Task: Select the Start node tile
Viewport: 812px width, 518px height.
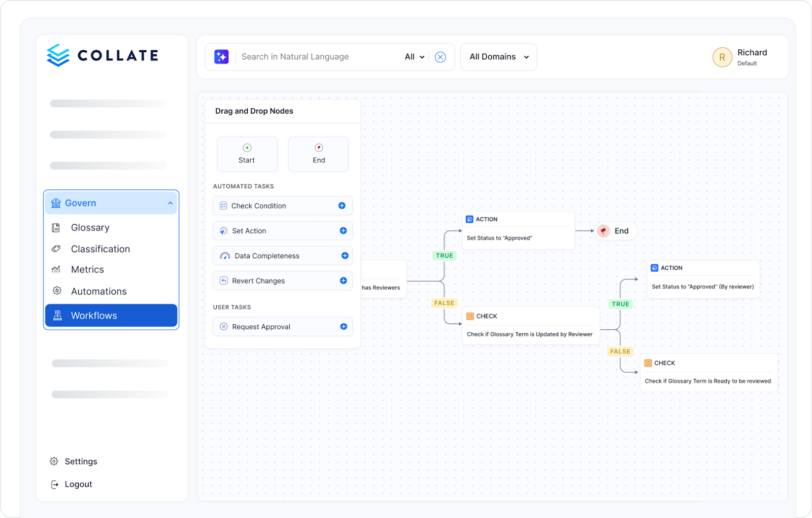Action: pyautogui.click(x=247, y=154)
